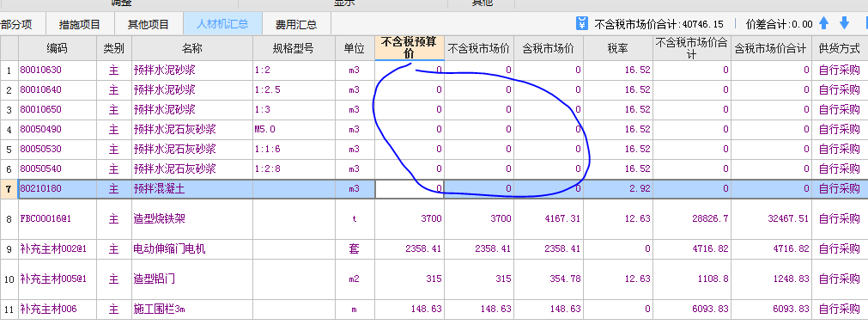868x331 pixels.
Task: Click the 类别 column header
Action: pyautogui.click(x=114, y=48)
